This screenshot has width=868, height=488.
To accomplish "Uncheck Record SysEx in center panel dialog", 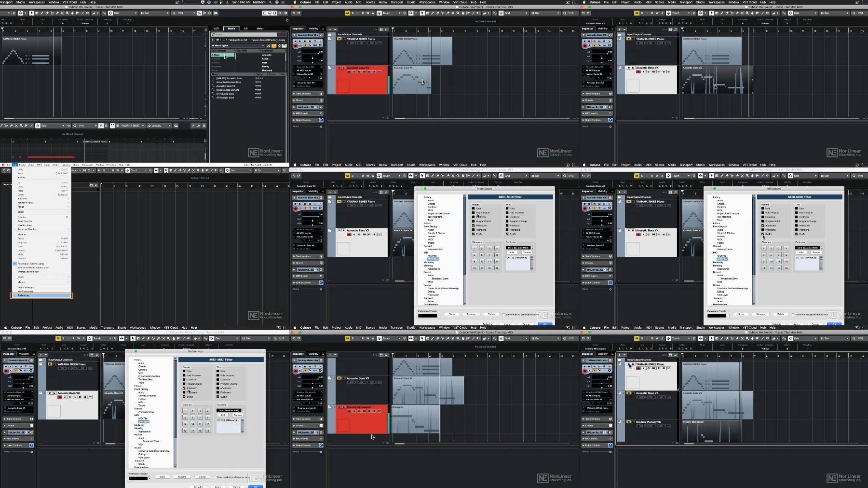I will 474,234.
